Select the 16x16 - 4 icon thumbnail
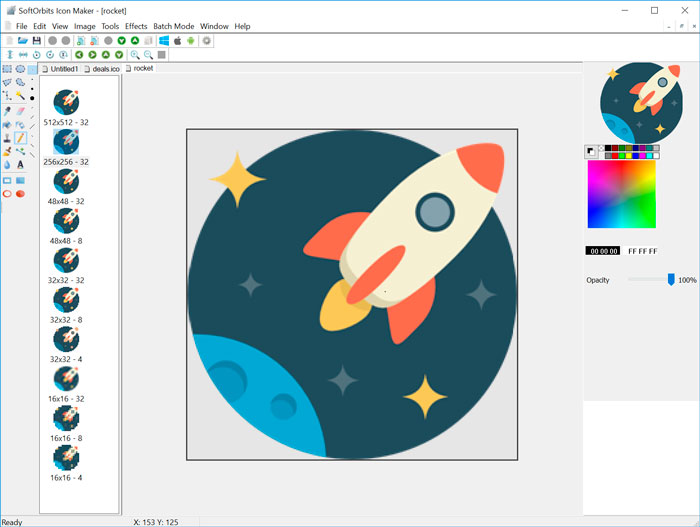Screen dimensions: 700x527 pos(66,458)
